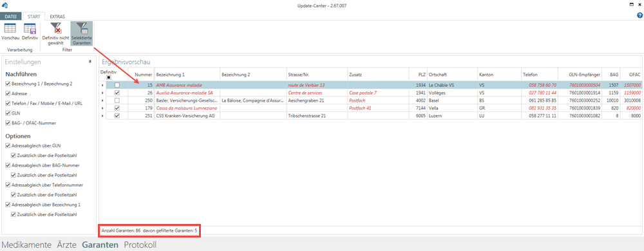This screenshot has height=251, width=644.
Task: Toggle the Definitiv nicht gewählt filter
Action: click(x=55, y=33)
